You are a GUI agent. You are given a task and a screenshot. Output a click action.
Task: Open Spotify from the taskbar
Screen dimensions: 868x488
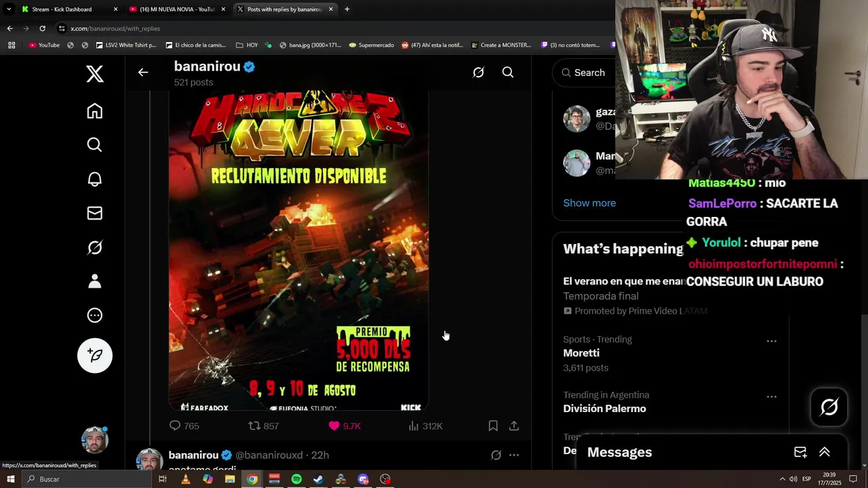point(296,479)
